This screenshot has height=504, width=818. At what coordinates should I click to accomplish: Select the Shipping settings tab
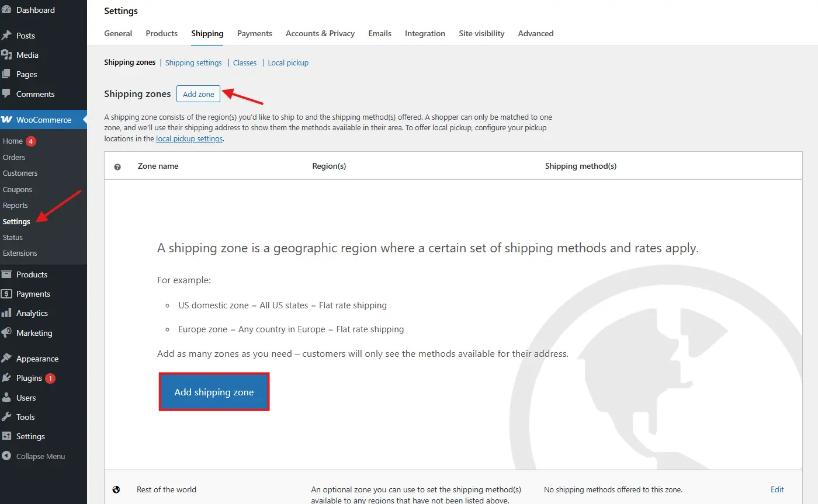207,33
